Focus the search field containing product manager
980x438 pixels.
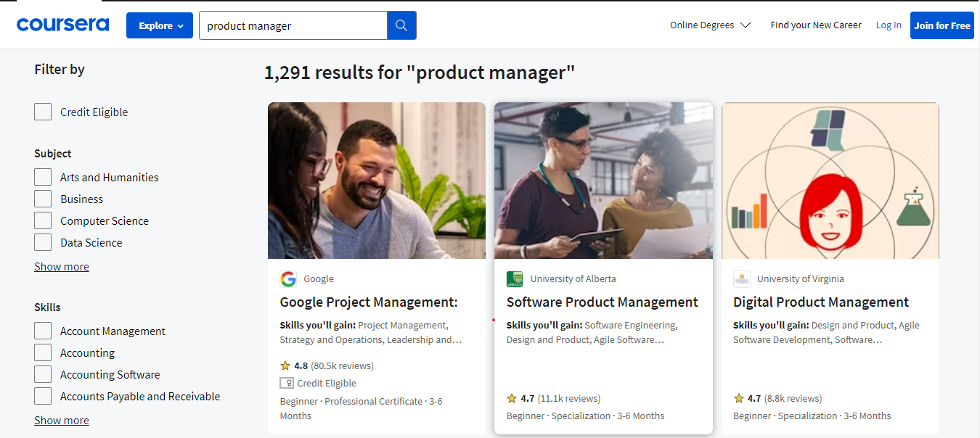click(x=293, y=25)
